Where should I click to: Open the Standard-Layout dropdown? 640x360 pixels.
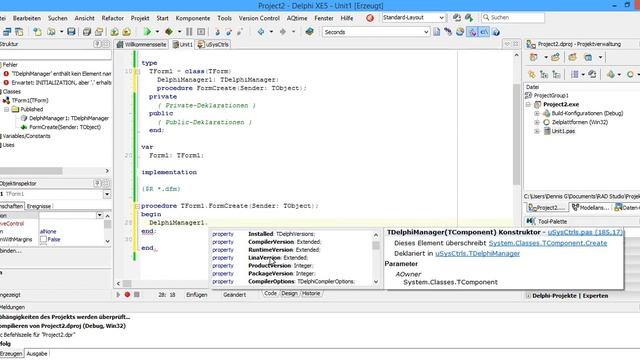pos(442,18)
